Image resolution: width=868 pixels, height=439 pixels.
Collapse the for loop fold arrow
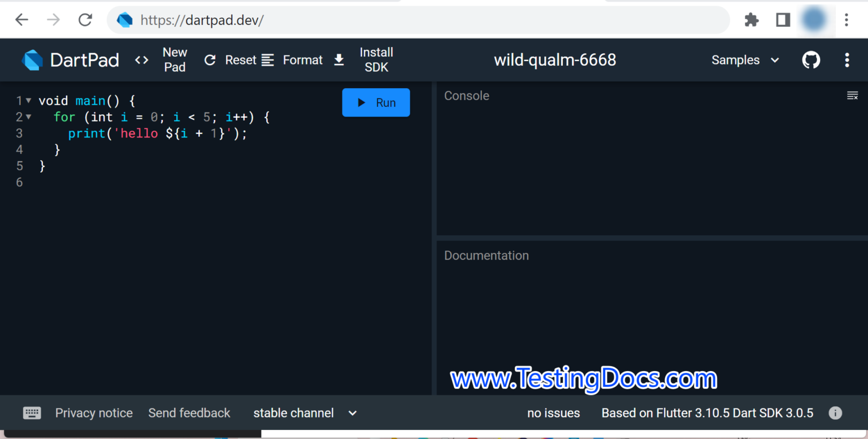(x=28, y=117)
